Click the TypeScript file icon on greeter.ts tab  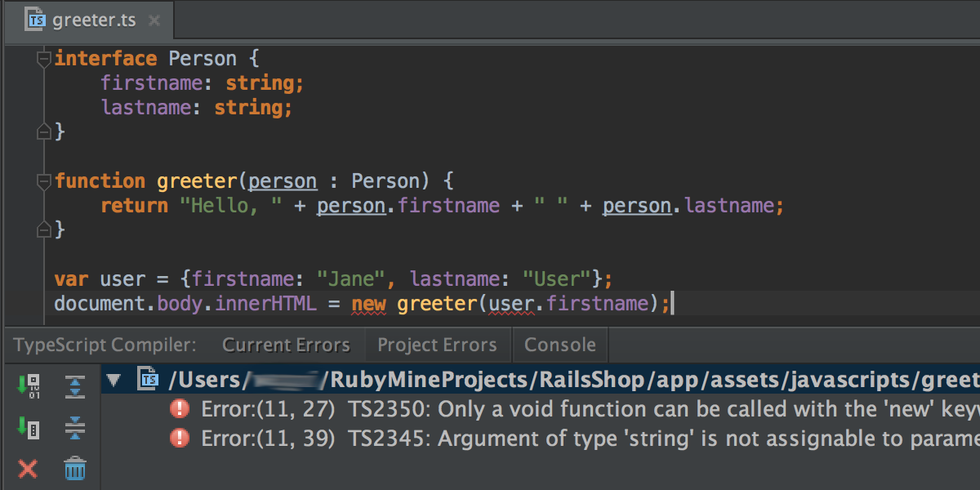[34, 20]
